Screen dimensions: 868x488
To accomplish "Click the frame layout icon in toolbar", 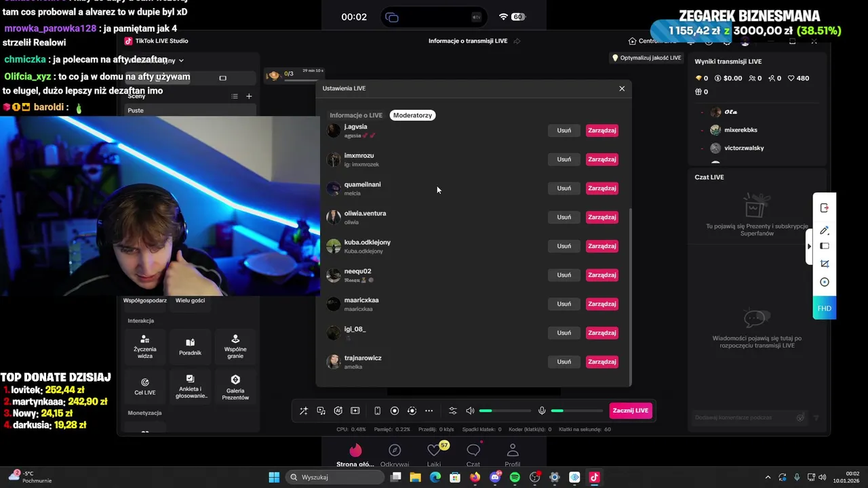I will pyautogui.click(x=355, y=411).
